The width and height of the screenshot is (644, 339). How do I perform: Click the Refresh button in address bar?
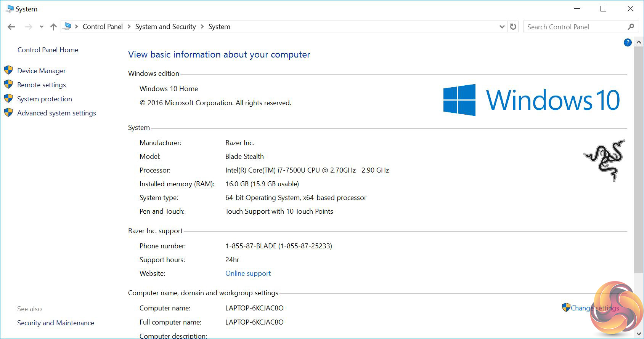point(513,27)
